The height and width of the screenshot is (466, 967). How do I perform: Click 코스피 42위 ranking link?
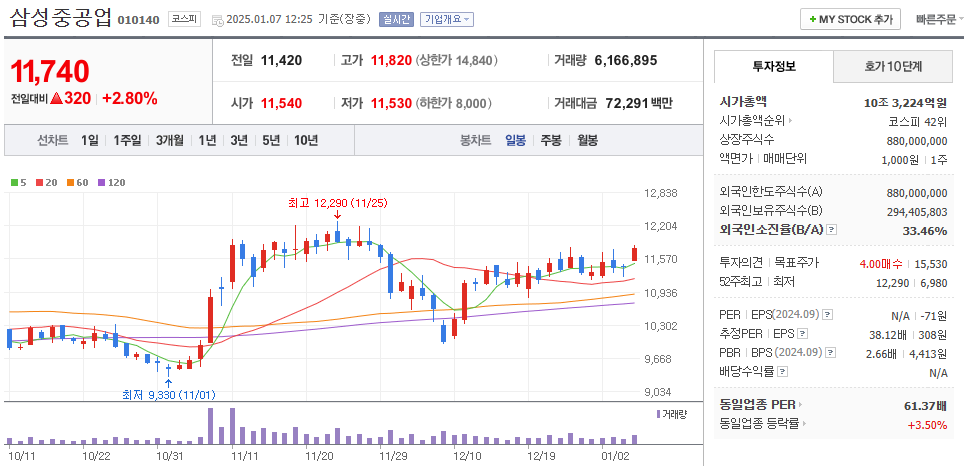[918, 121]
